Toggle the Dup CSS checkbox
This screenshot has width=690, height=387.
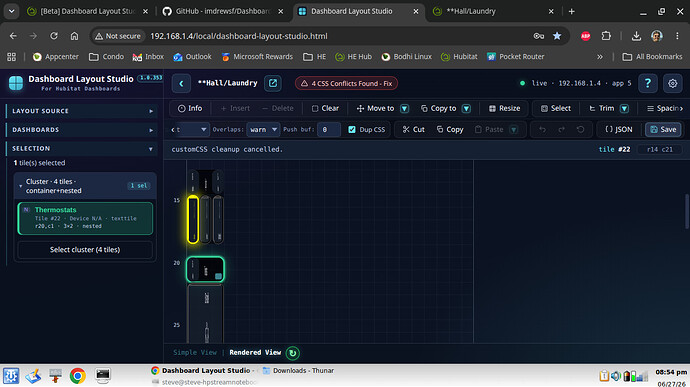click(352, 129)
